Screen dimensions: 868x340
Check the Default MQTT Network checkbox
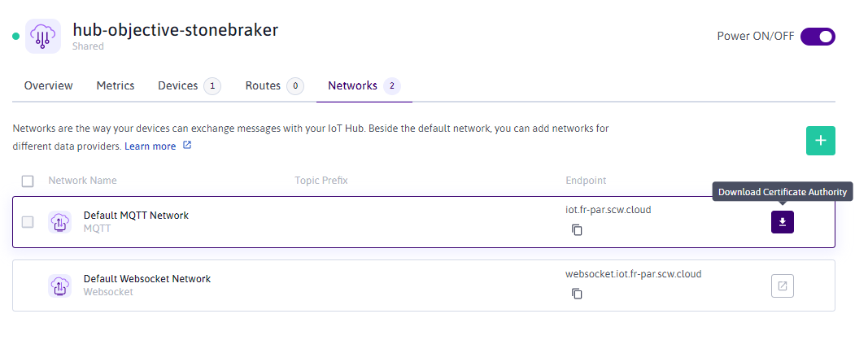[x=28, y=222]
